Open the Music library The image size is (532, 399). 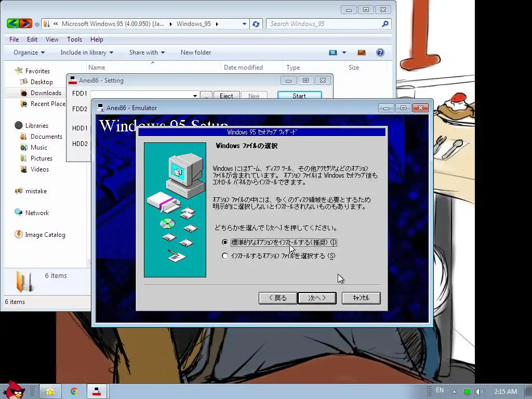point(38,147)
